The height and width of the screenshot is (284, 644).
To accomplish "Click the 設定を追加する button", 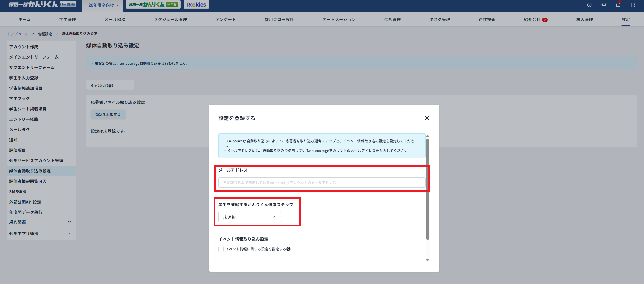I will pos(108,114).
